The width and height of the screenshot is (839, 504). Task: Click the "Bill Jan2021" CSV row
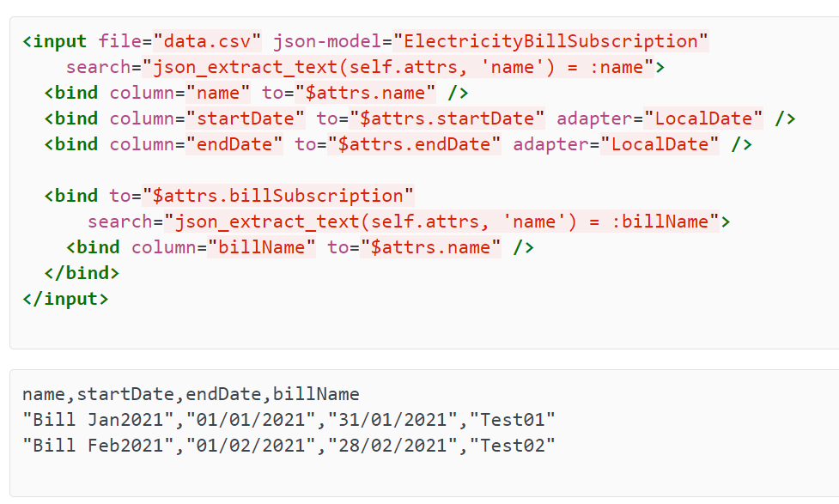pos(289,420)
